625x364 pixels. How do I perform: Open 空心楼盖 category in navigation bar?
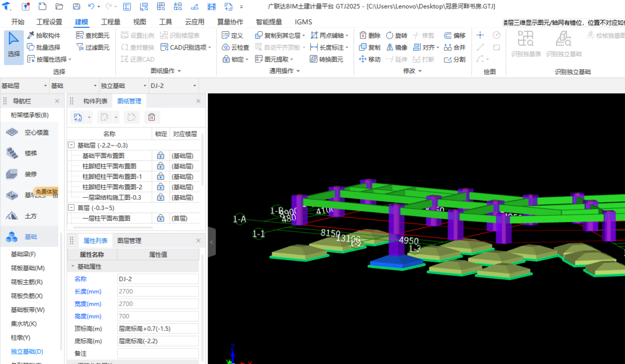[x=30, y=132]
